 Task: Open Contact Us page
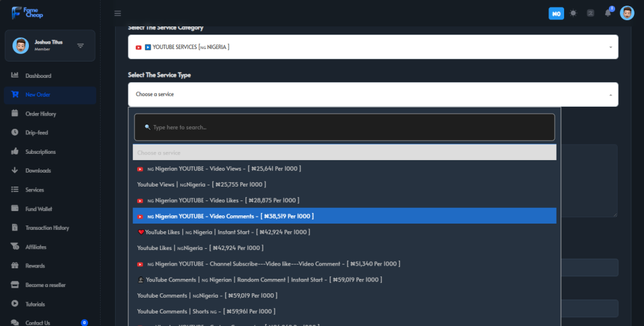[38, 323]
